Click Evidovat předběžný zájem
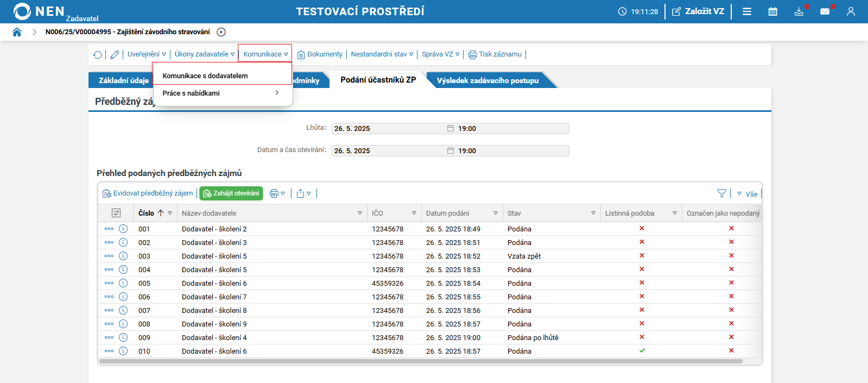The width and height of the screenshot is (868, 383). tap(148, 193)
